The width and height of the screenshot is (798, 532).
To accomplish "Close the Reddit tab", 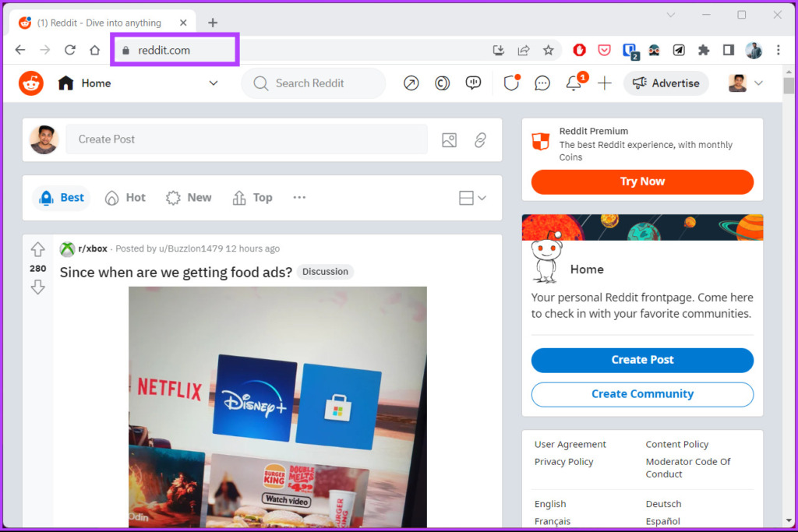I will click(183, 23).
